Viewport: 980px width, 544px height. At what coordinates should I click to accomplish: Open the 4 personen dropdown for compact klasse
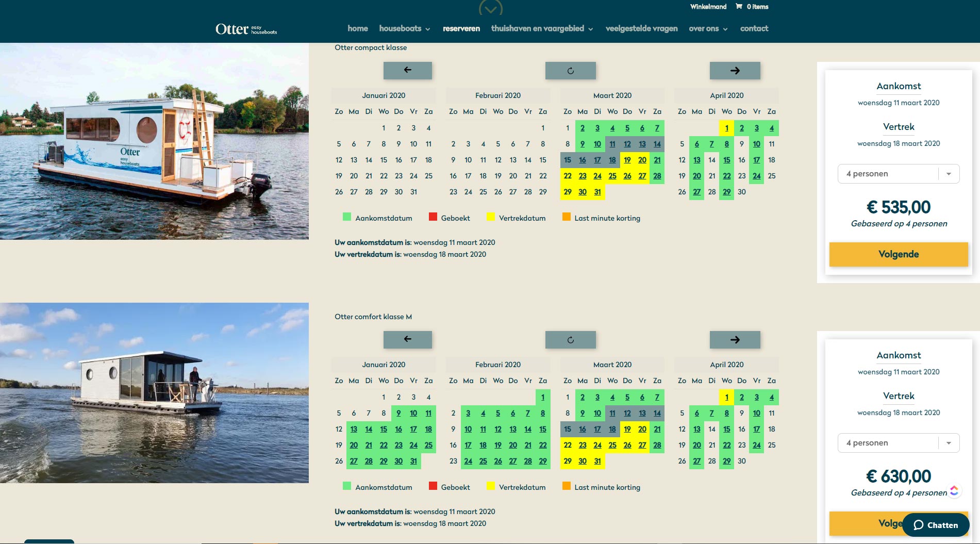[x=898, y=174]
